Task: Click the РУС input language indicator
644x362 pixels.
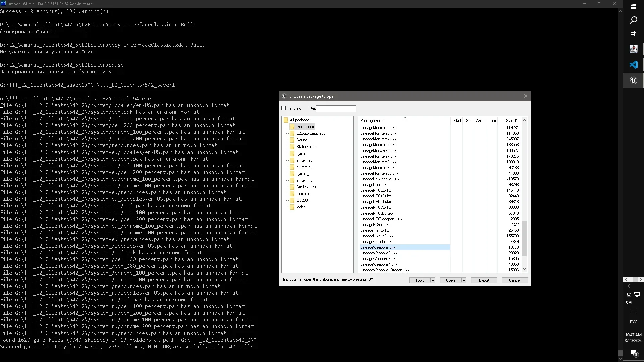Action: click(633, 322)
